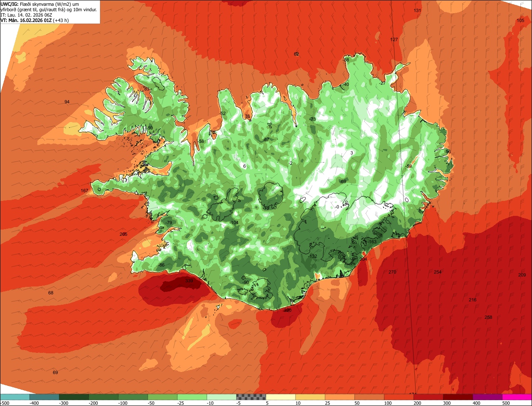Click the flux value -86 on the southwest peninsula
532x406 pixels.
tap(161, 265)
